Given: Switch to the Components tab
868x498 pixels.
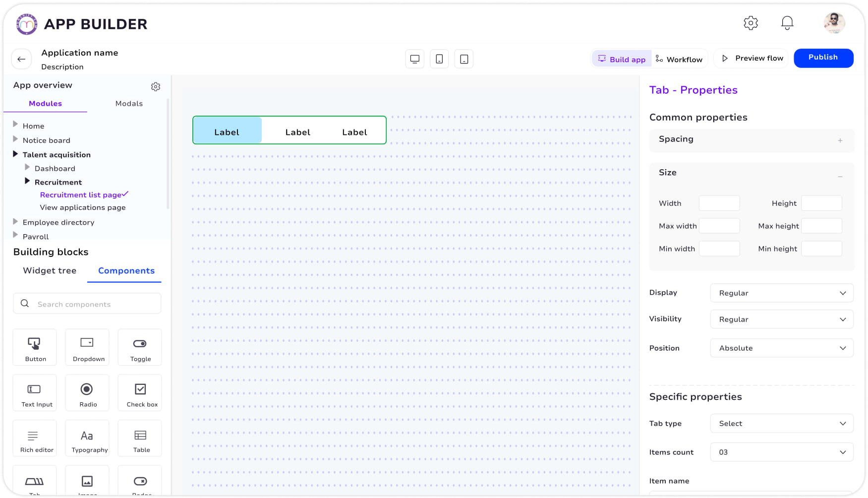Looking at the screenshot, I should point(126,271).
